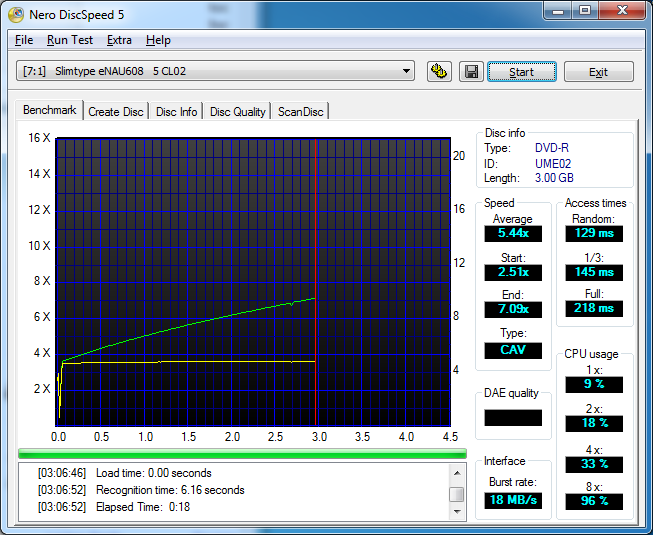Screen dimensions: 653x535
Task: Click the green transfer rate curve
Action: (188, 325)
